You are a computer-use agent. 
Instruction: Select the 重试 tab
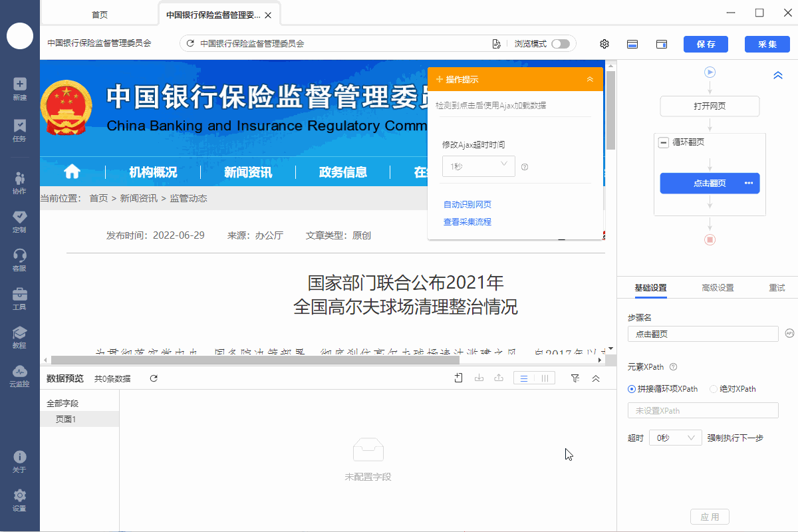pyautogui.click(x=777, y=288)
